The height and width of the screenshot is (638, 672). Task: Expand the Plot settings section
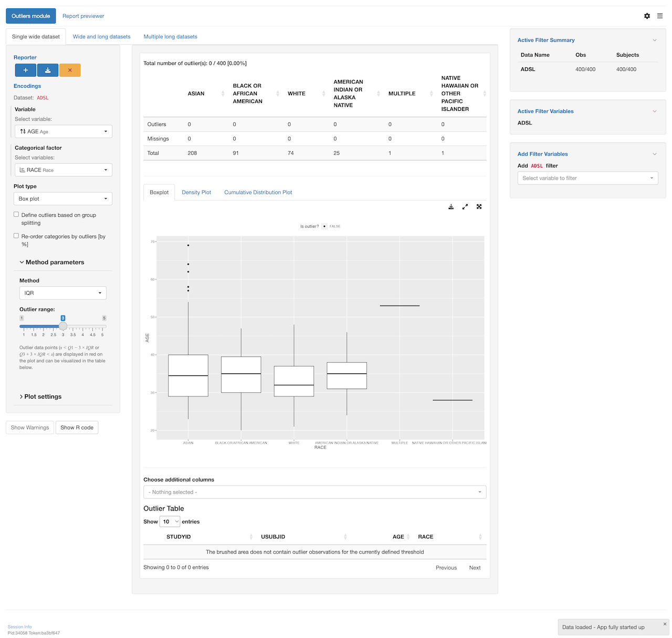tap(43, 396)
